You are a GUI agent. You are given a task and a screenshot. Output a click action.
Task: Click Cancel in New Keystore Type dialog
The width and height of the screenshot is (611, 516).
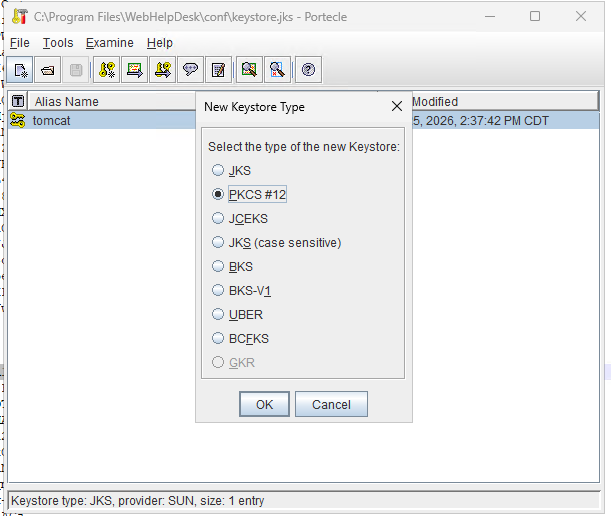click(331, 404)
